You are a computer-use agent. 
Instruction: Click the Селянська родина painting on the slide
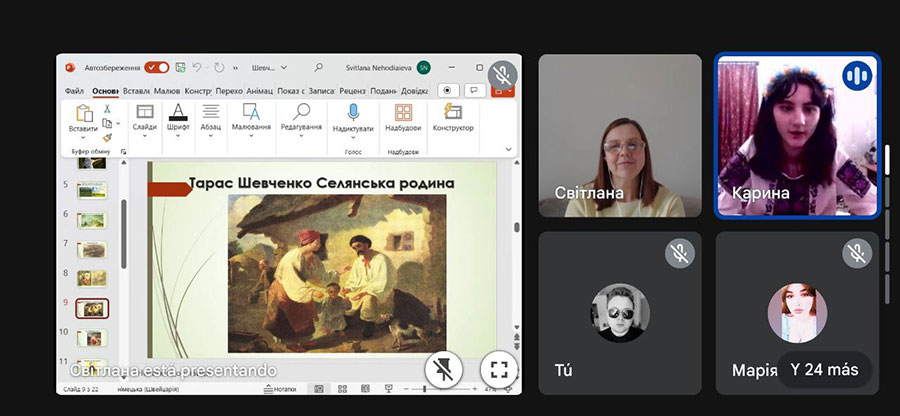(337, 273)
